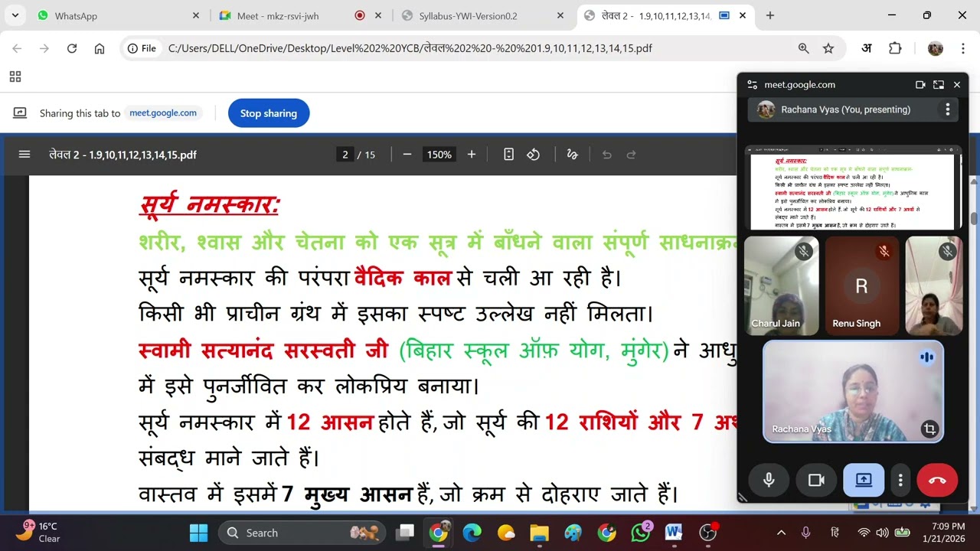
Task: Open the apps grid shortcut
Action: (15, 77)
